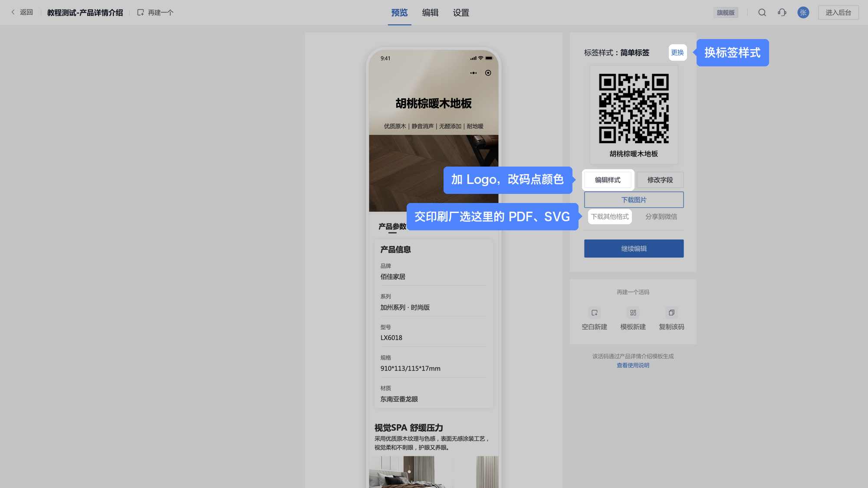Click the bedroom image at bottom of preview

click(x=434, y=472)
